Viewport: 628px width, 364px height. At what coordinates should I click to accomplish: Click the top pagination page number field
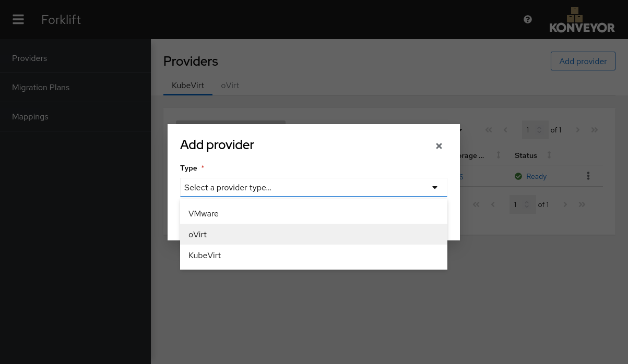coord(535,130)
